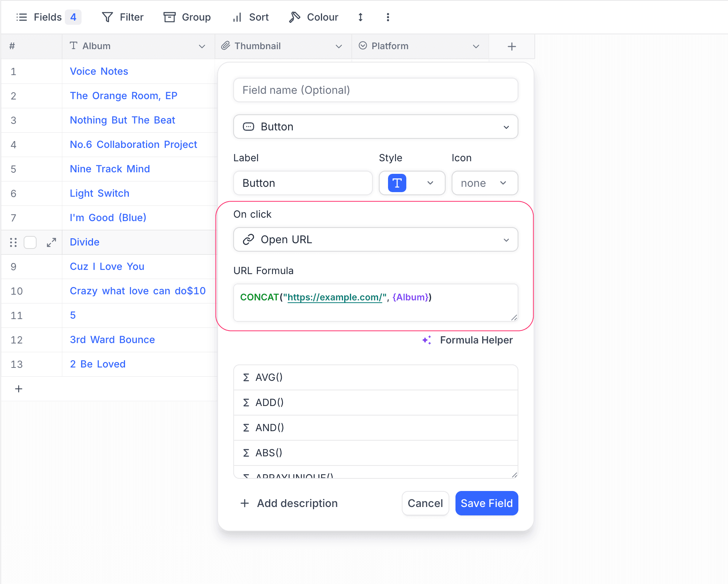Open the three-dot more options menu
This screenshot has height=584, width=728.
(x=388, y=17)
